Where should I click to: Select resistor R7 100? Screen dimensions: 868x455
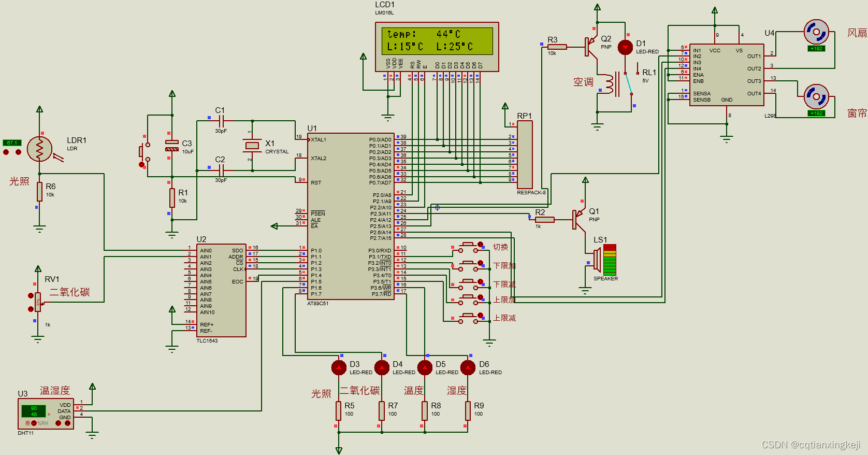click(x=382, y=411)
